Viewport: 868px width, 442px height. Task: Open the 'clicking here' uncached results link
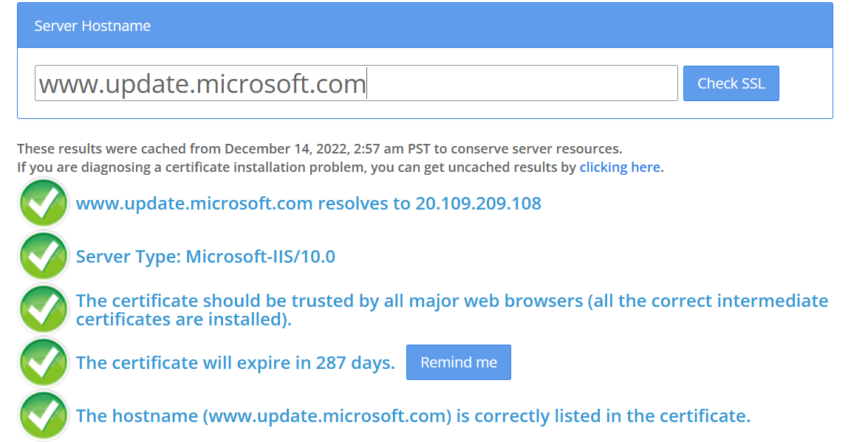click(619, 168)
